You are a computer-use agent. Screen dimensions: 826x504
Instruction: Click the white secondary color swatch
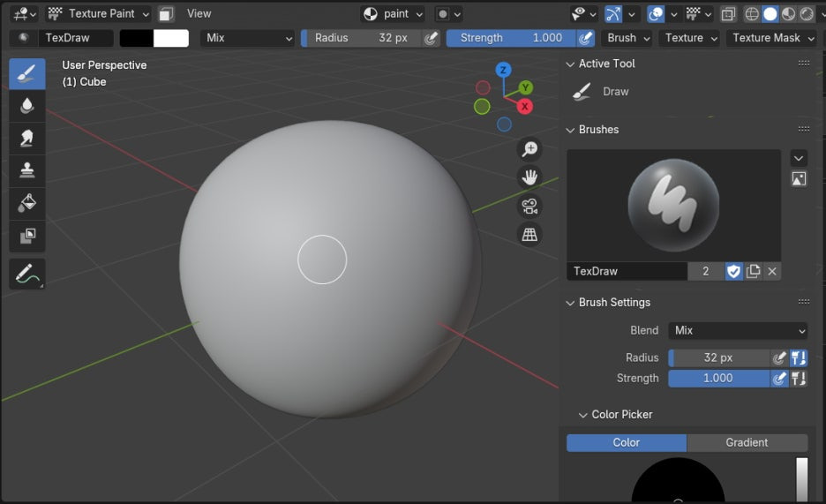tap(170, 38)
